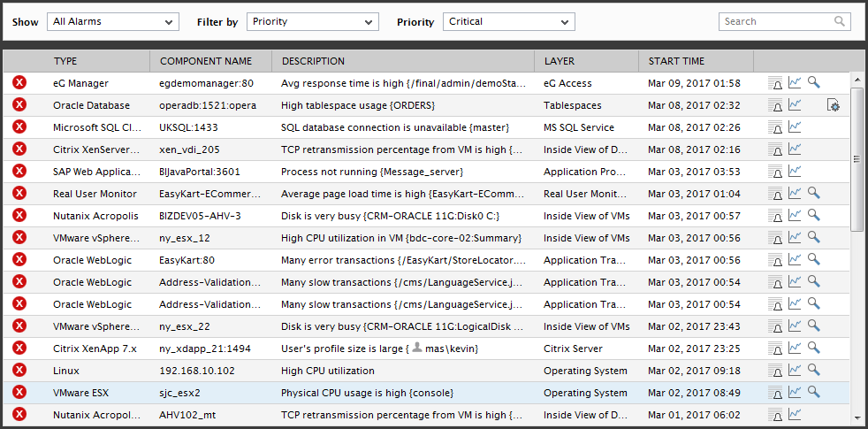Click critical status icon for SAP Web Application row
Image resolution: width=868 pixels, height=429 pixels.
click(19, 172)
